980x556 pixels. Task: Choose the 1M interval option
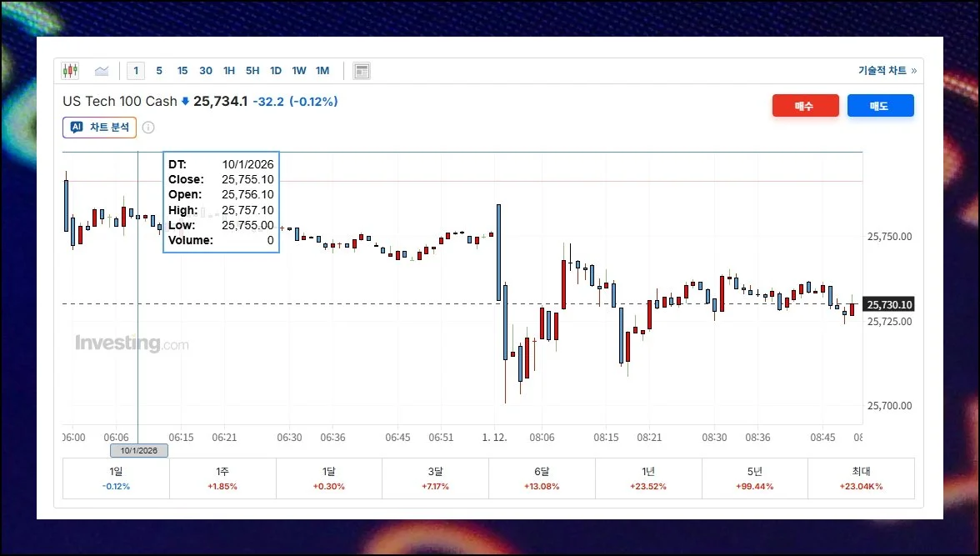point(322,71)
